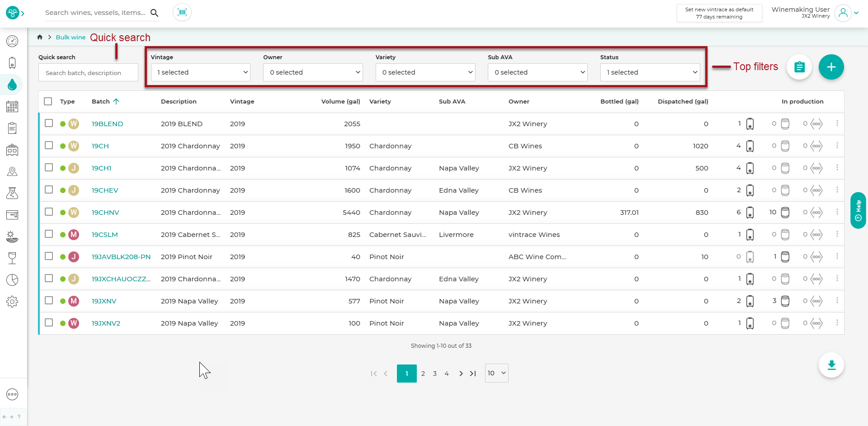Click the barrel icon in 19JAVBLK208-PN row
Image resolution: width=868 pixels, height=426 pixels.
click(785, 256)
